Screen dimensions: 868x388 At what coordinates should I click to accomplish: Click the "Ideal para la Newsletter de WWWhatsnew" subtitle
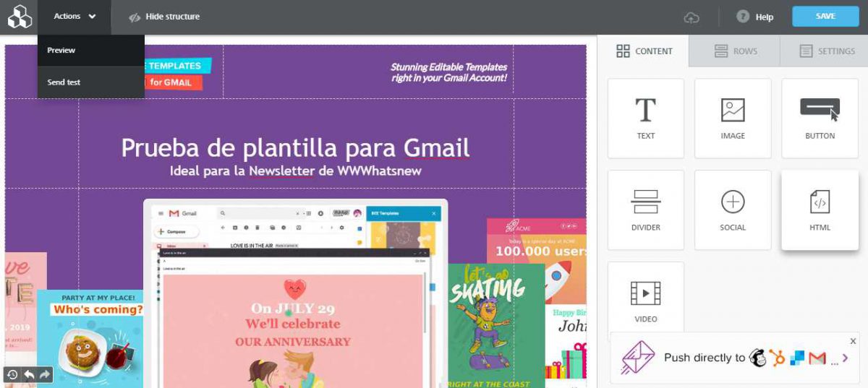295,171
